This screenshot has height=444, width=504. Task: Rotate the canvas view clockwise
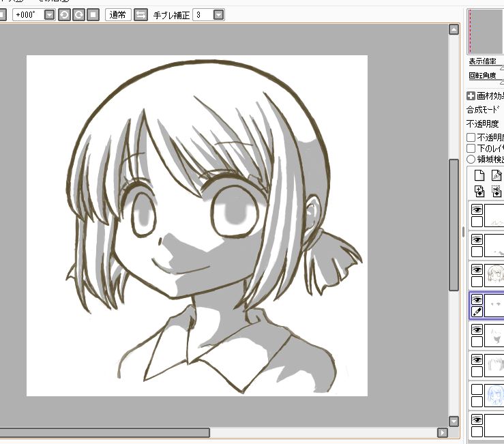78,15
